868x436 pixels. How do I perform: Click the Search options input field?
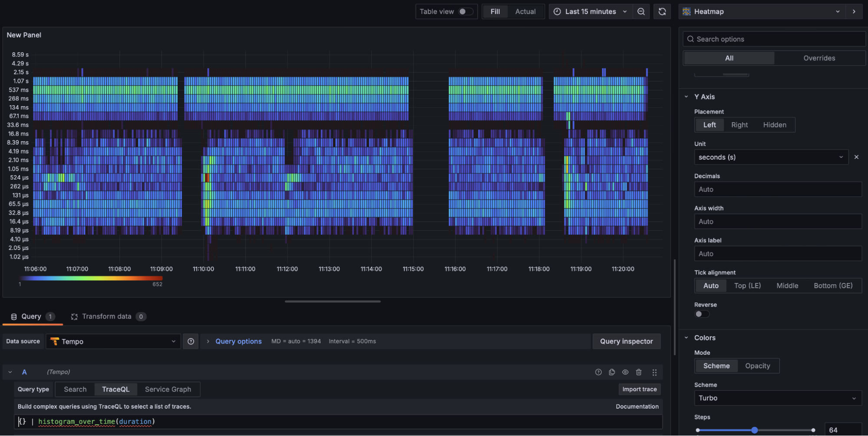(777, 39)
